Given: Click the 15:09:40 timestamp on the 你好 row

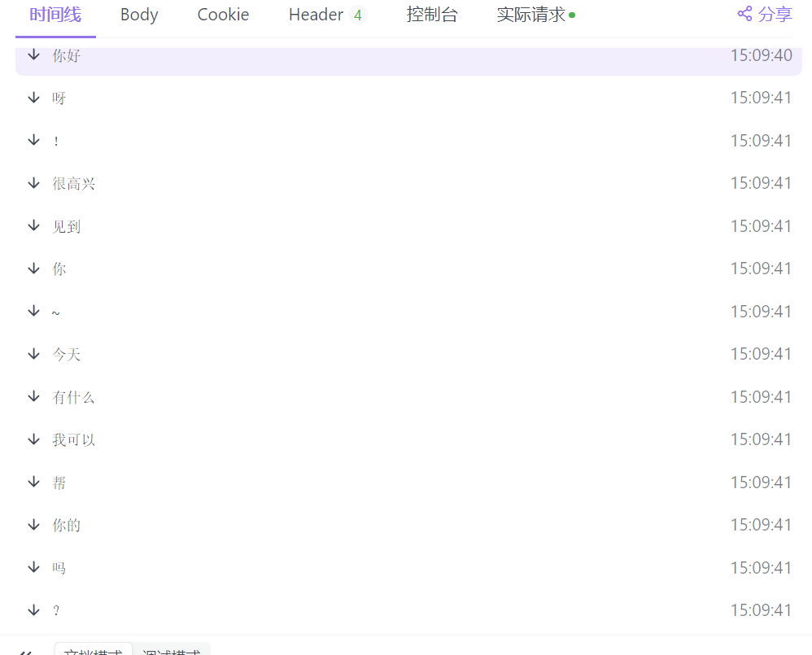Looking at the screenshot, I should (762, 55).
